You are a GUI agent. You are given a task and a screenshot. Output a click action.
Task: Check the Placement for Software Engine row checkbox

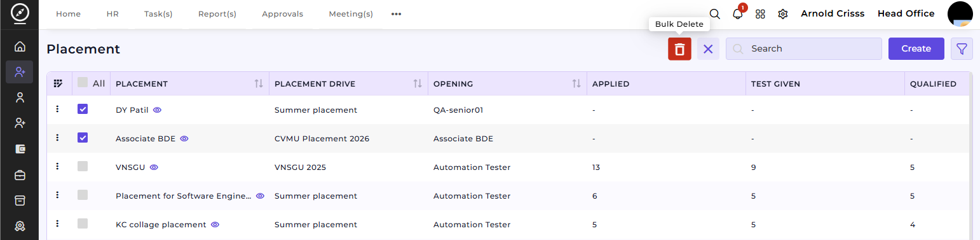tap(83, 195)
